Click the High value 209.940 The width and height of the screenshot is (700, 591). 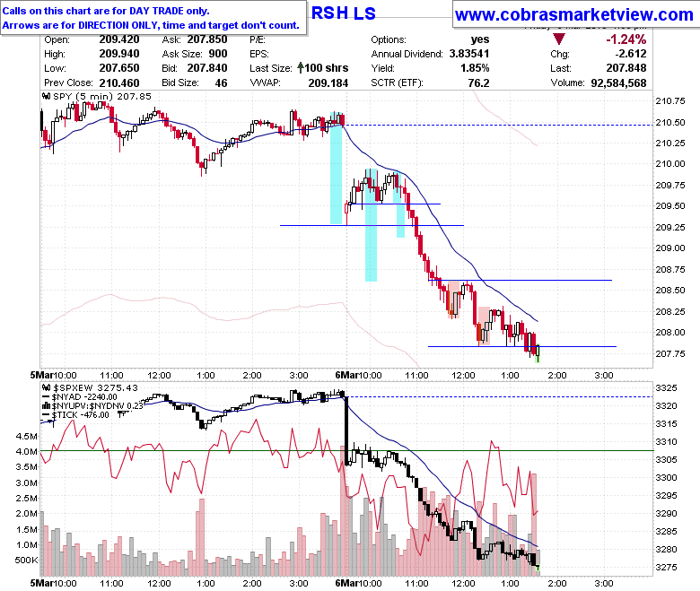point(119,54)
